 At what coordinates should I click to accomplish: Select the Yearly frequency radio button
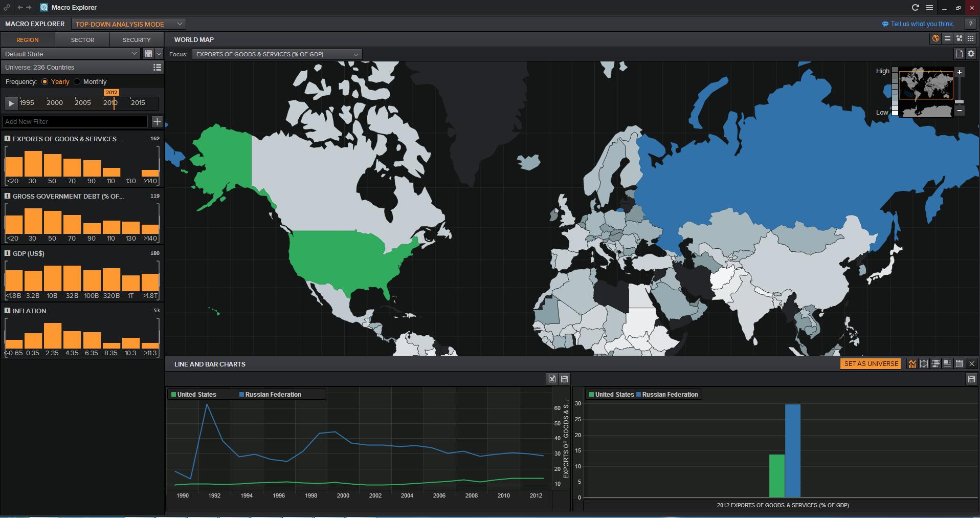[x=45, y=81]
